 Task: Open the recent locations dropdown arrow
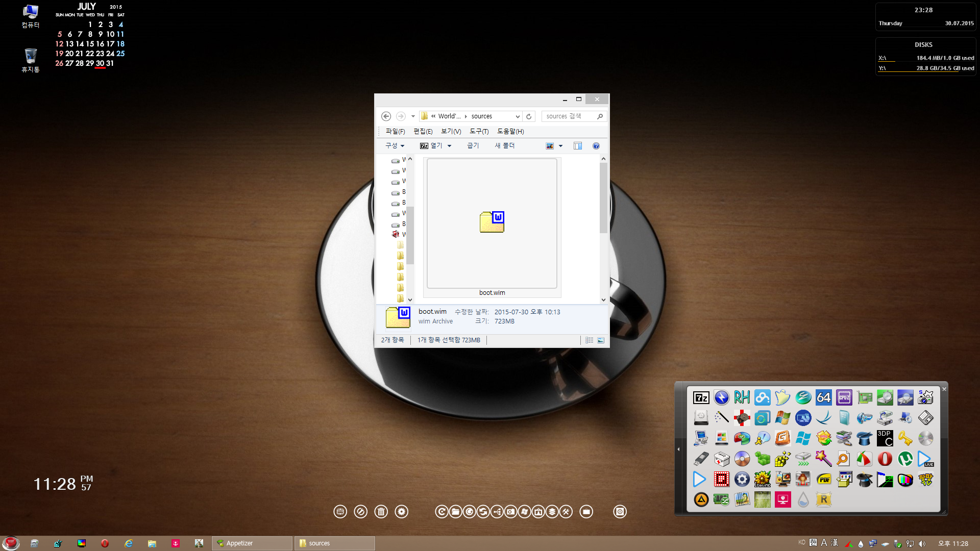413,116
